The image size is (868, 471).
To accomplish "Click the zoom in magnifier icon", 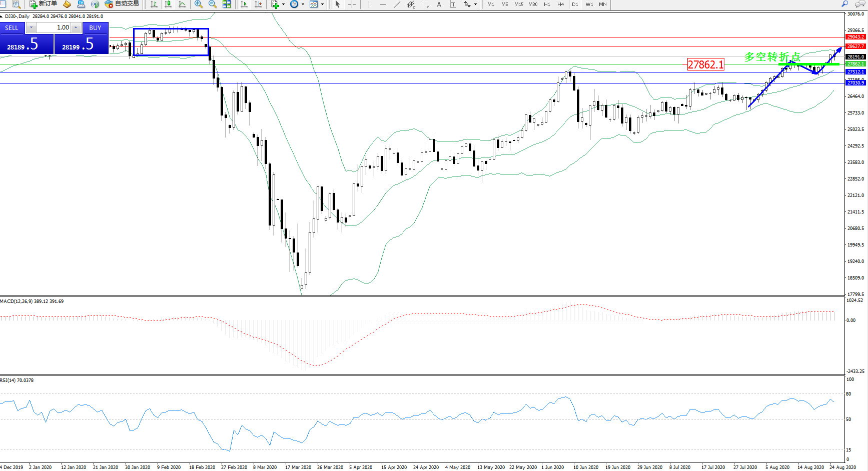I will (x=199, y=4).
